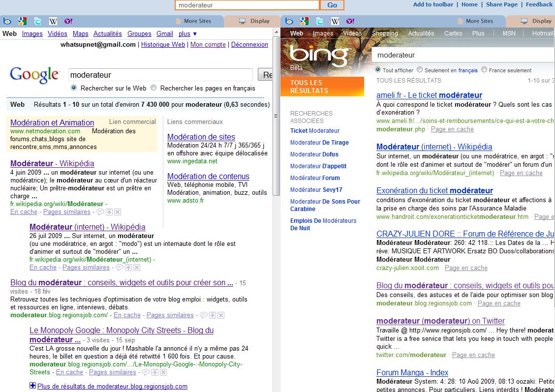555x392 pixels.
Task: Open the Display options of the Google pane
Action: pyautogui.click(x=254, y=21)
